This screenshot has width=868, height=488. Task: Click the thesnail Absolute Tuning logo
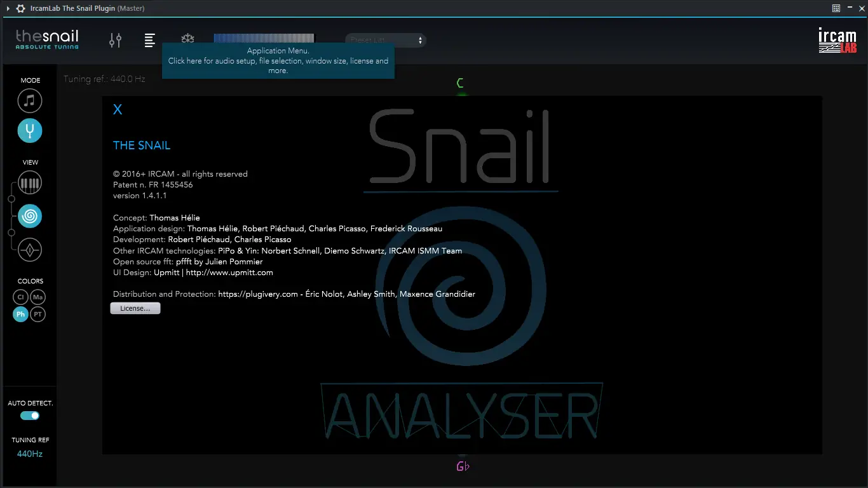point(47,39)
